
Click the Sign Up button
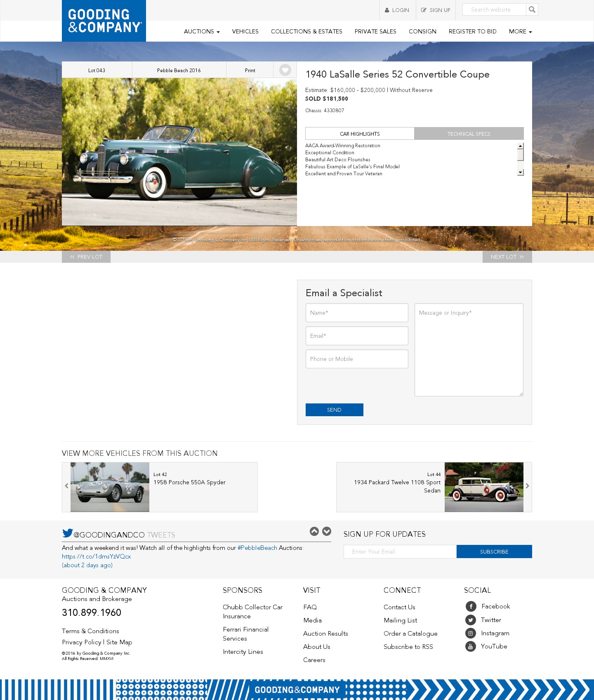[x=436, y=10]
